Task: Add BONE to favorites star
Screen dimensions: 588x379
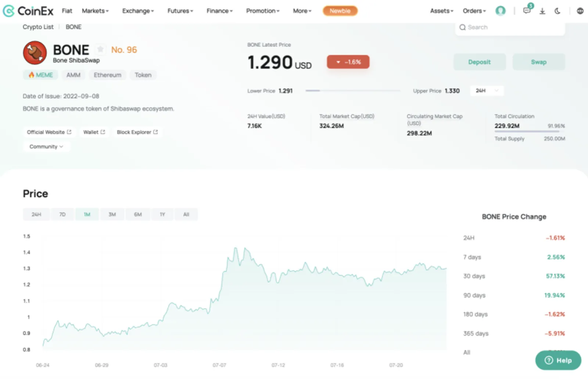Action: click(100, 49)
